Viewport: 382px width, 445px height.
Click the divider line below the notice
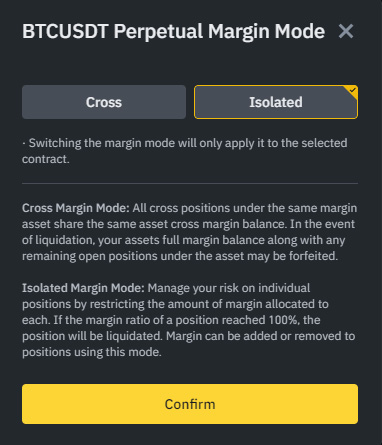(x=190, y=183)
